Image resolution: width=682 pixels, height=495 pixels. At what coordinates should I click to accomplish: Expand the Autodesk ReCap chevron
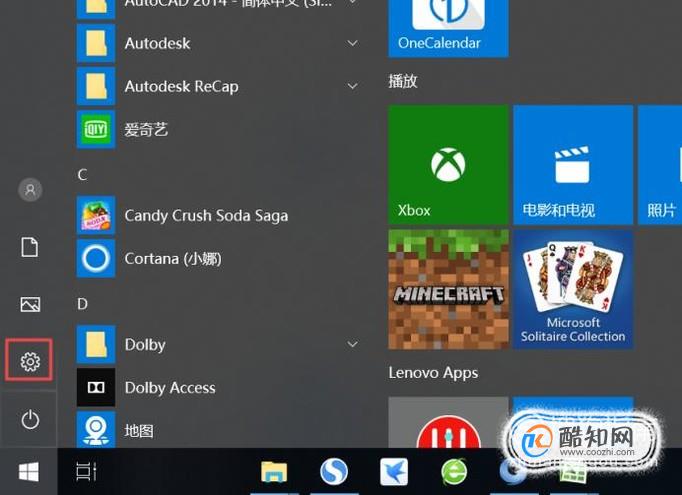pos(353,86)
